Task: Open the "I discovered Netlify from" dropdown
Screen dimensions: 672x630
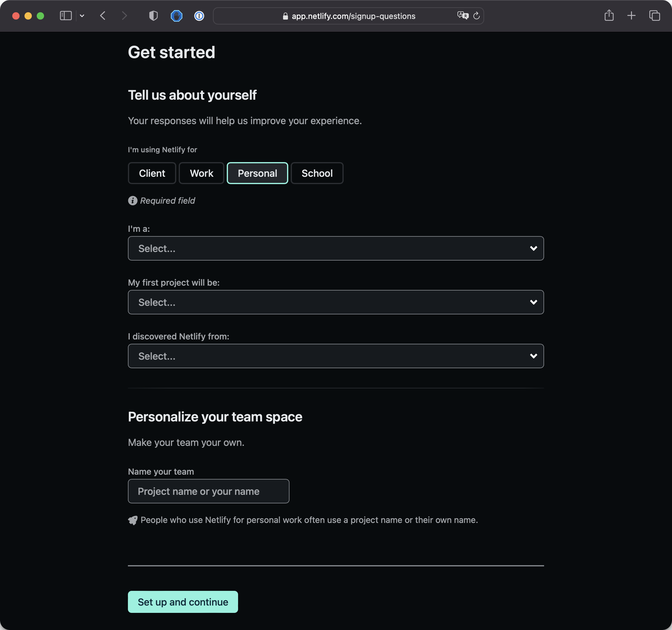Action: coord(336,356)
